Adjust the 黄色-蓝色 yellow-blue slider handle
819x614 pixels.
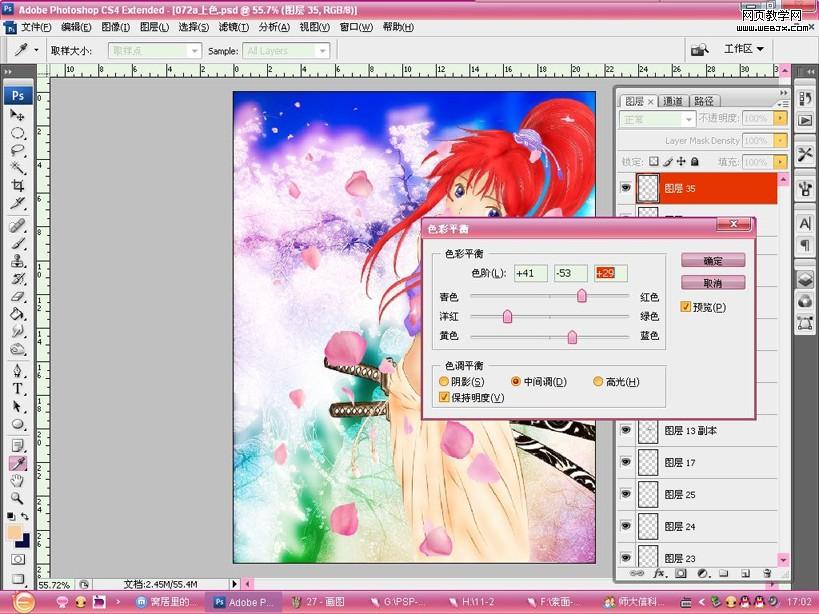point(572,337)
